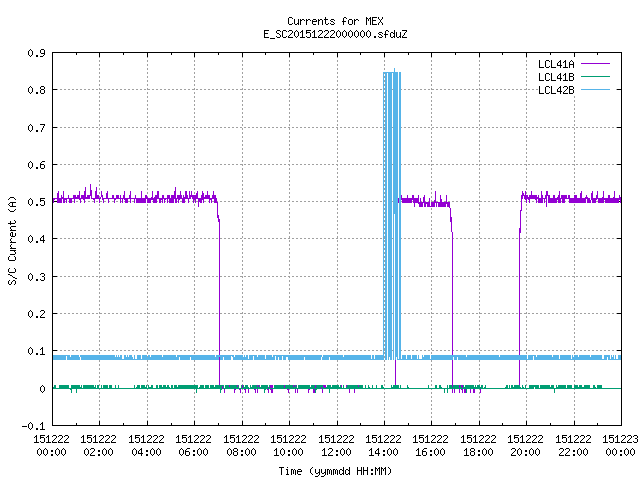Viewport: 640px width, 480px height.
Task: Select the LCL41B legend label
Action: point(556,77)
